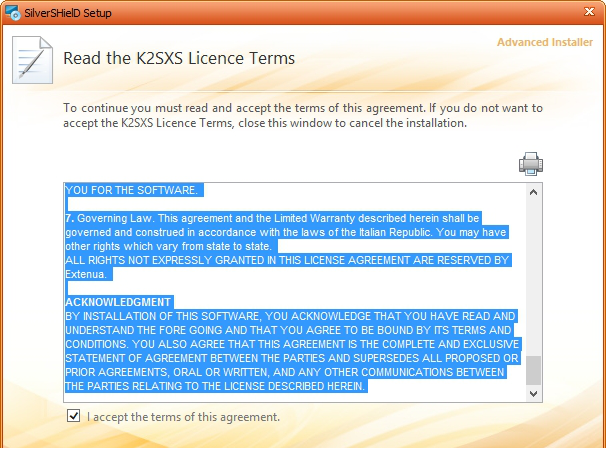
Task: Click the licence text scrollbar thumb
Action: [x=533, y=370]
